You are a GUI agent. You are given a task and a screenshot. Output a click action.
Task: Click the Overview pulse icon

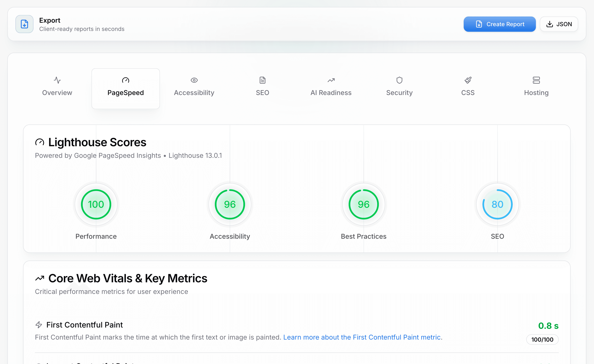click(57, 80)
